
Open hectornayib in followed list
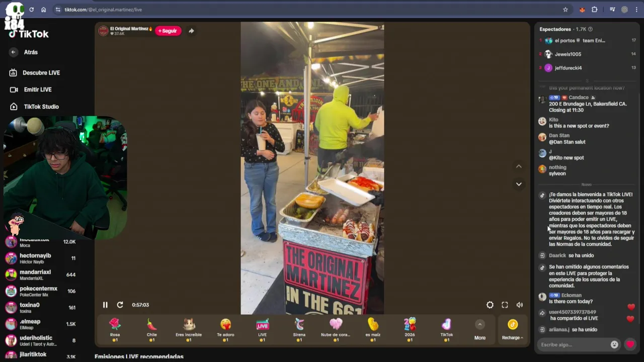click(40, 258)
